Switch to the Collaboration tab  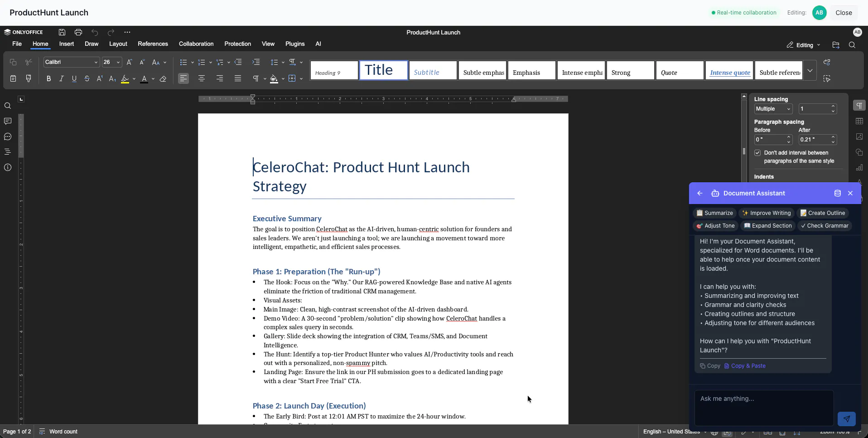pos(196,44)
